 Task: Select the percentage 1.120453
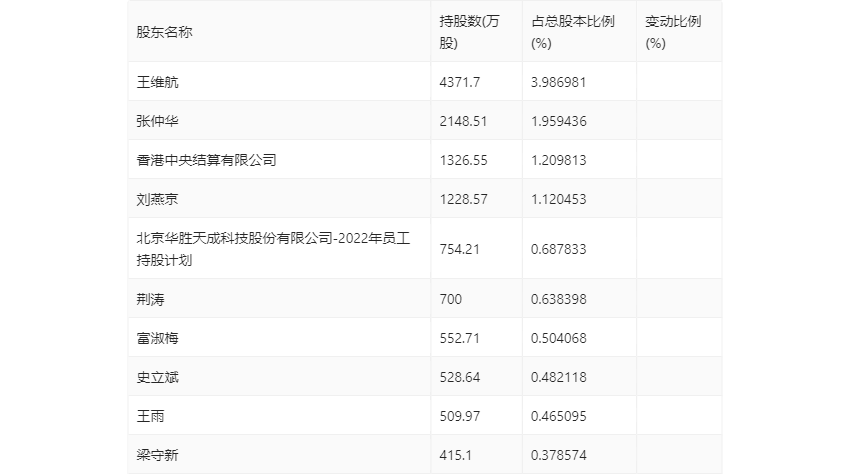point(558,199)
